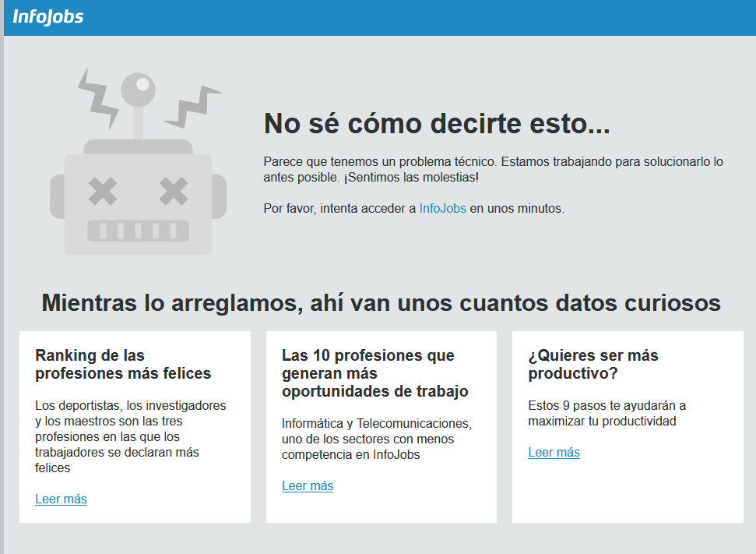756x554 pixels.
Task: Click text 'Informática y Telecomunicaciones'
Action: point(375,423)
